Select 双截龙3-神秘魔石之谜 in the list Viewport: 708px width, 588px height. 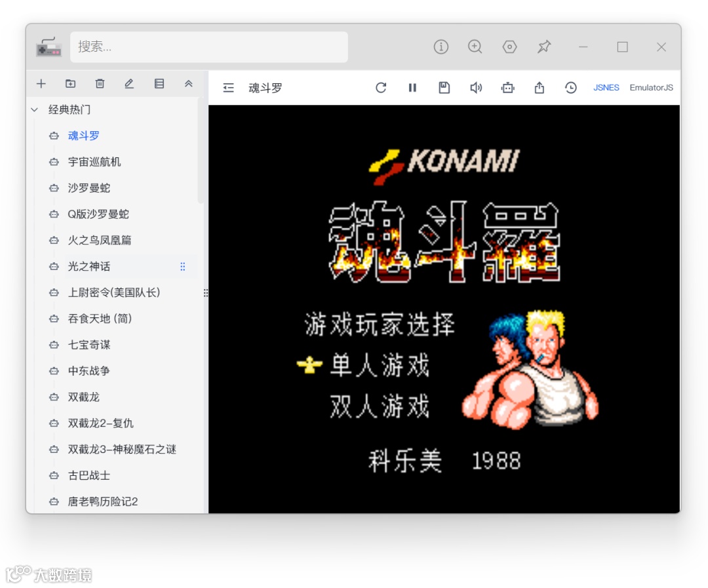[122, 449]
